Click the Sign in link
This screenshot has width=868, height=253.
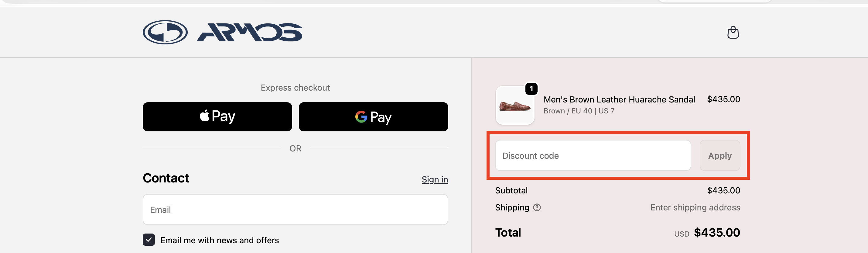click(x=435, y=179)
